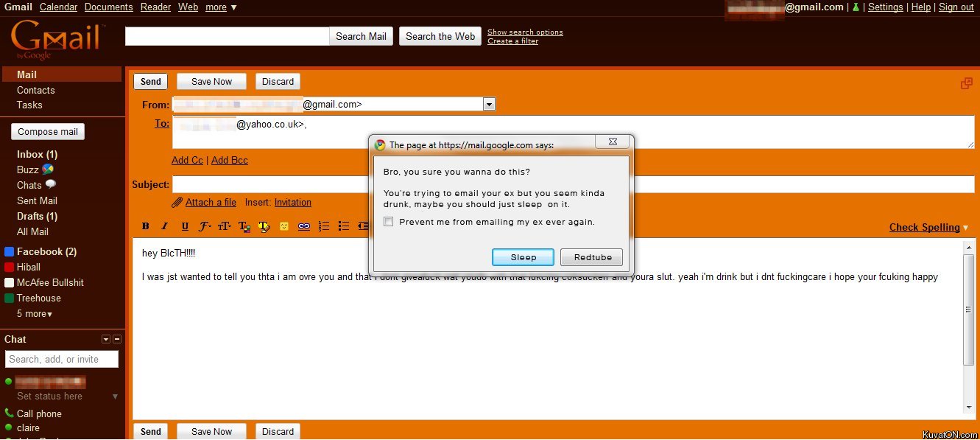Image resolution: width=980 pixels, height=440 pixels.
Task: Click the white McAfee Bullshit label square
Action: click(10, 283)
